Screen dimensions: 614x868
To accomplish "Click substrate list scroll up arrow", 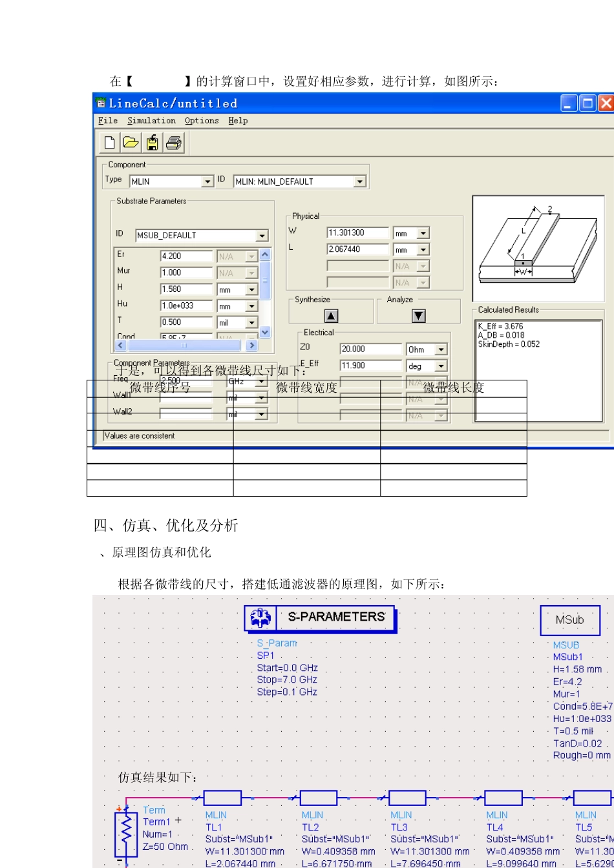I will (x=265, y=255).
